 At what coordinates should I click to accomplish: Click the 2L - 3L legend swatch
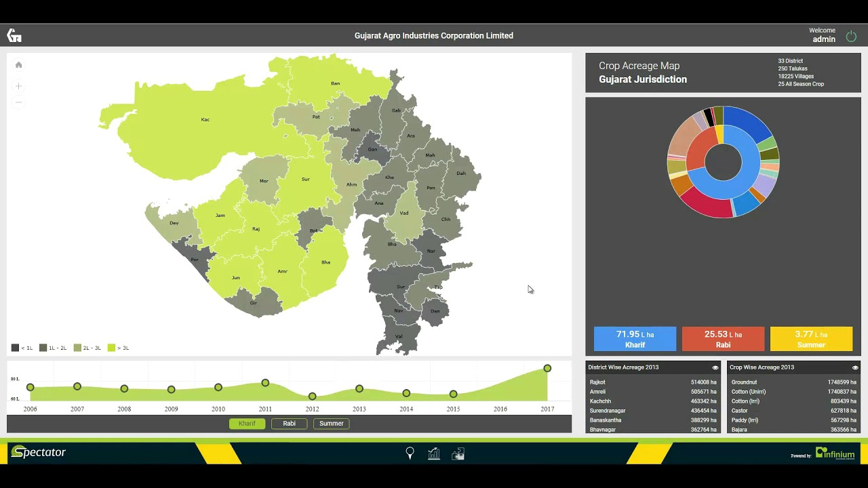77,348
